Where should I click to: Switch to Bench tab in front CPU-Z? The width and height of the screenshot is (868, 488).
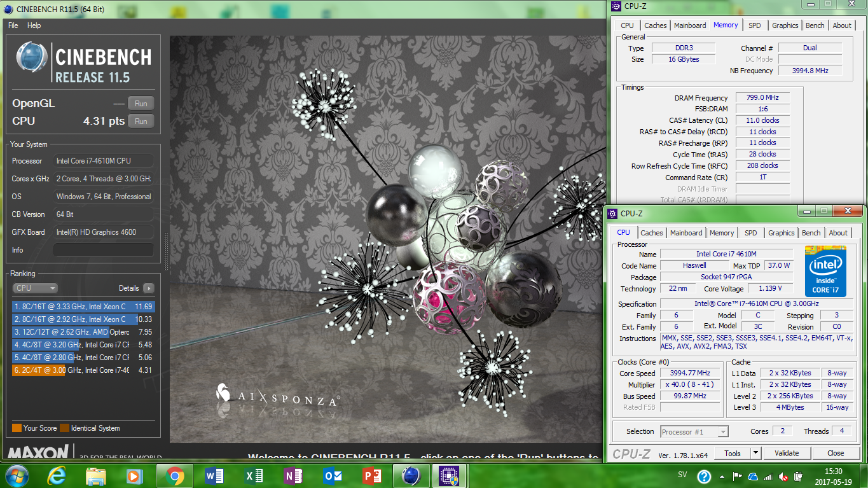[x=811, y=233]
